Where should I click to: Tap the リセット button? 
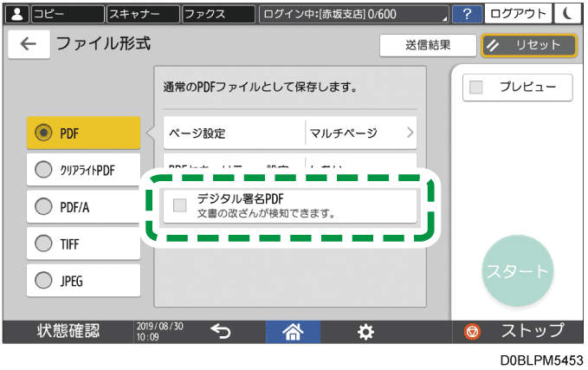tap(529, 45)
